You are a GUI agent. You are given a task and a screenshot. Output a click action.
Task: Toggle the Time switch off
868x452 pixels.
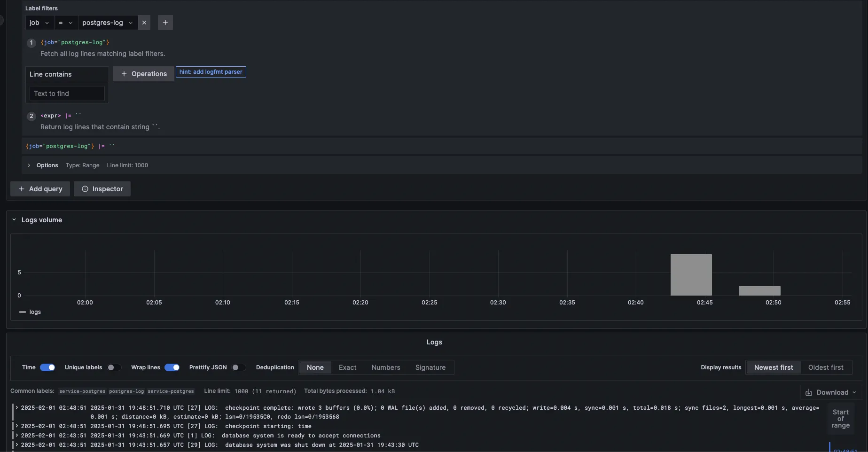click(47, 367)
